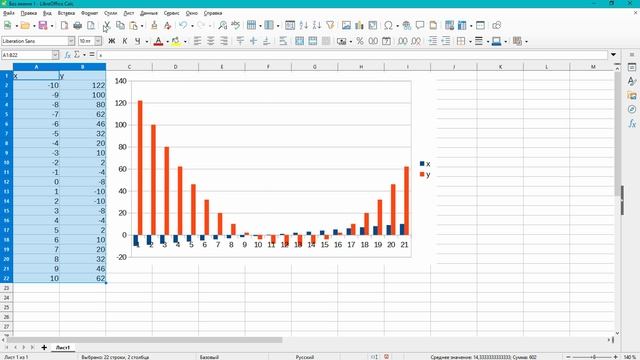Click column C header
640x360 pixels.
tap(129, 67)
